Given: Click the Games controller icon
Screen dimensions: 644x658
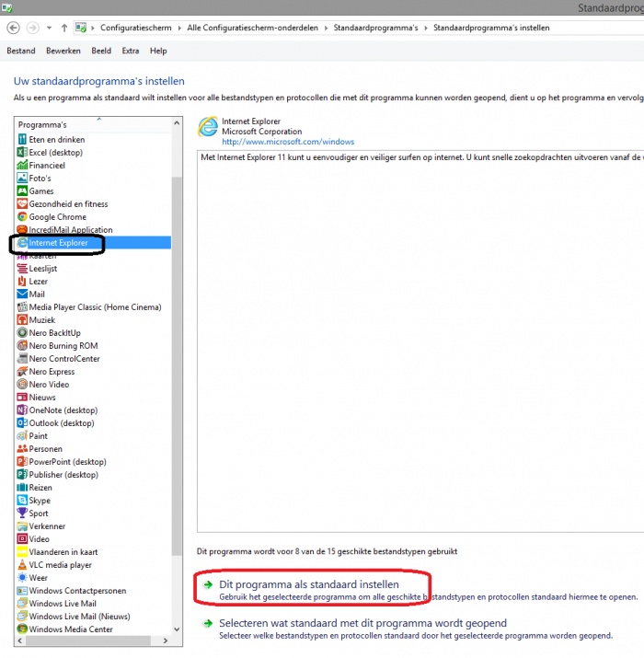Looking at the screenshot, I should point(22,190).
